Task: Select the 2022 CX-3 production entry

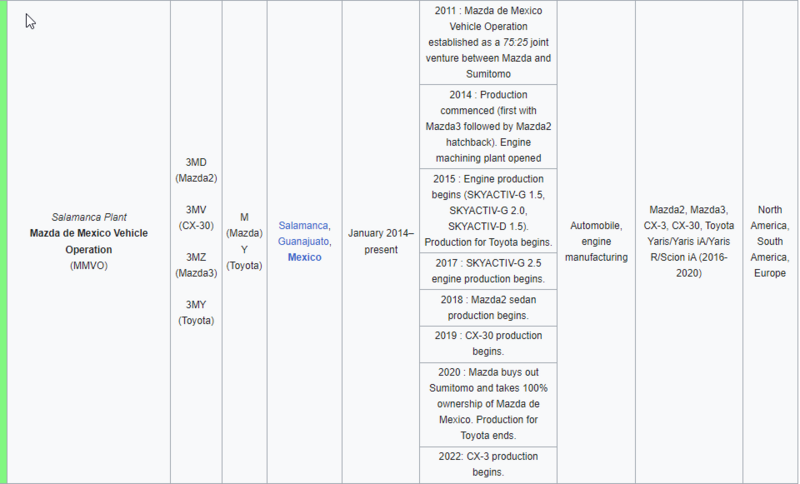Action: click(x=487, y=464)
